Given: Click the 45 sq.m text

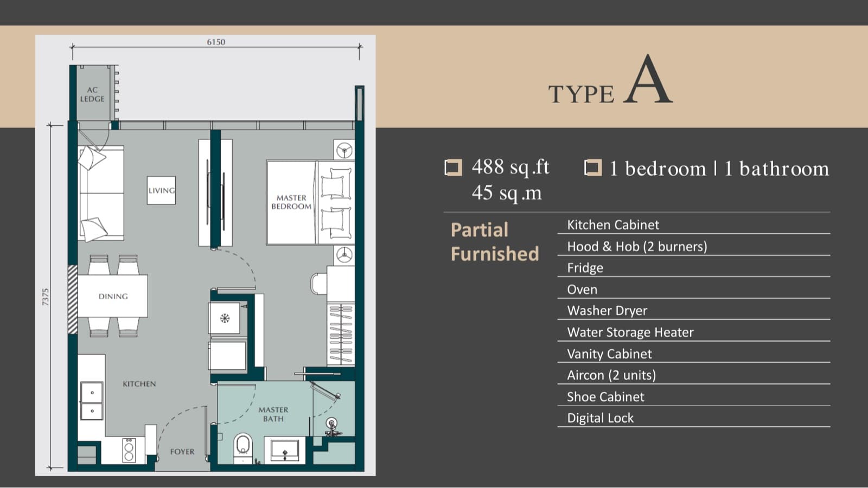Looking at the screenshot, I should pyautogui.click(x=507, y=192).
